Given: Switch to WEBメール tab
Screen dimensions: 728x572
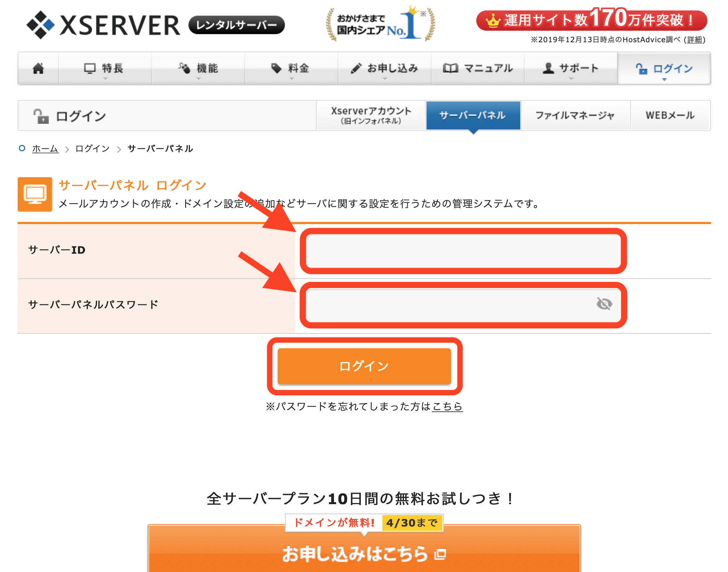Looking at the screenshot, I should (670, 115).
